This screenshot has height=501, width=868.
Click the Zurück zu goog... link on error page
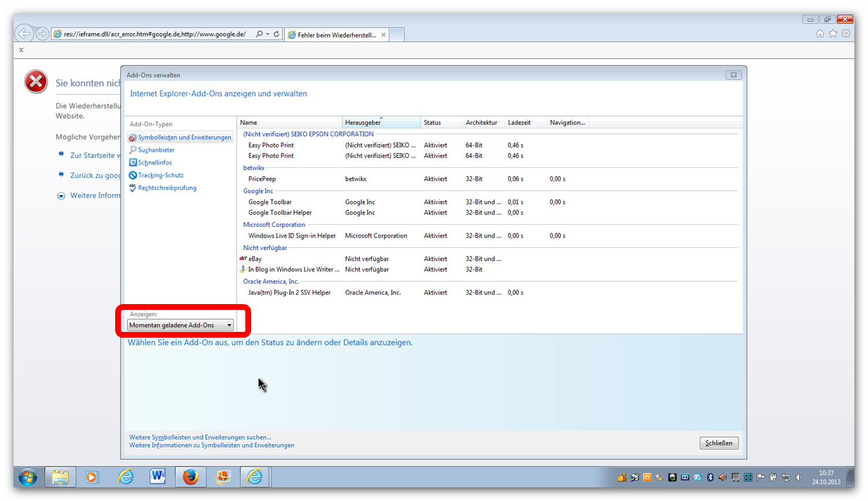(x=95, y=175)
